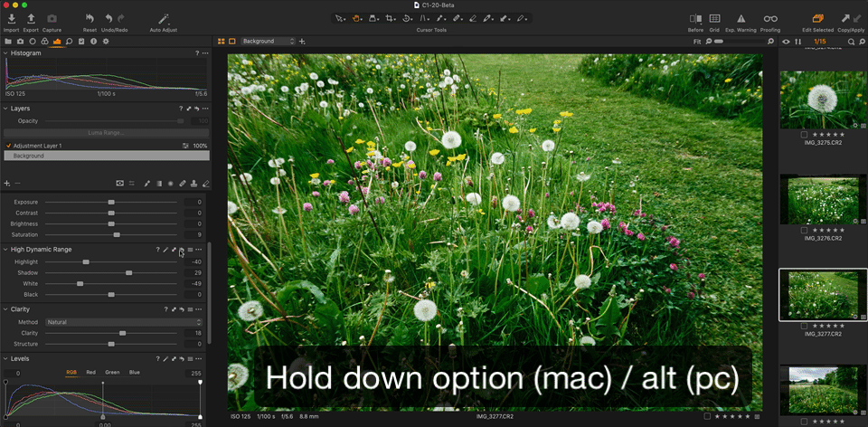The width and height of the screenshot is (868, 427).
Task: Click the Luma Range button
Action: click(x=107, y=133)
